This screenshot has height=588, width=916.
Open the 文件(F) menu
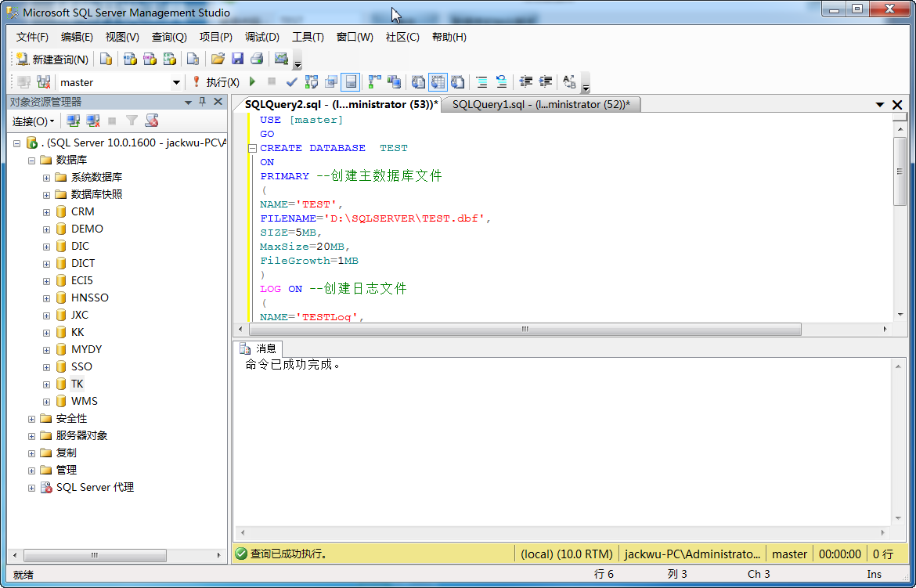tap(32, 37)
